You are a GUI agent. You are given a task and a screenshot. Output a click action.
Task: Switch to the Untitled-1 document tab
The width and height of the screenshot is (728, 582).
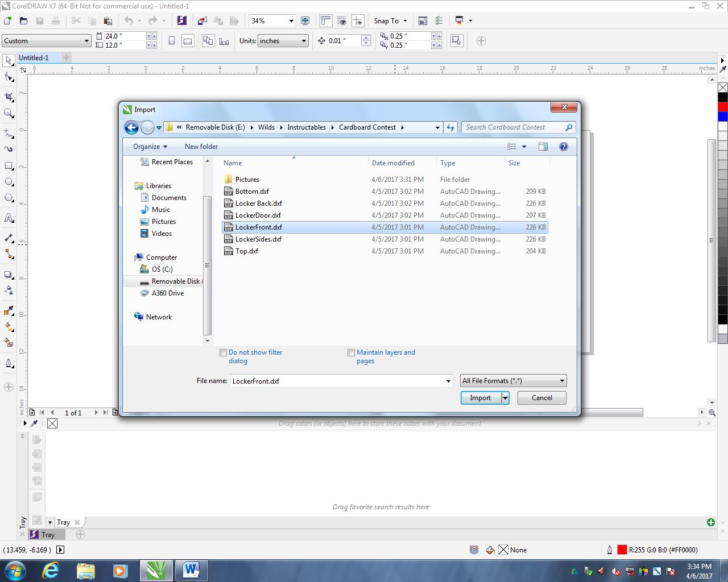[34, 57]
